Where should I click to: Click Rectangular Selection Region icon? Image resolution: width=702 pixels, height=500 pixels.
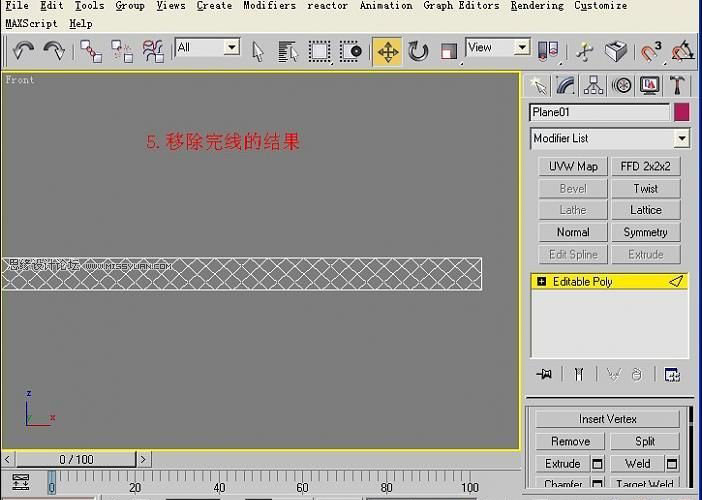point(319,51)
